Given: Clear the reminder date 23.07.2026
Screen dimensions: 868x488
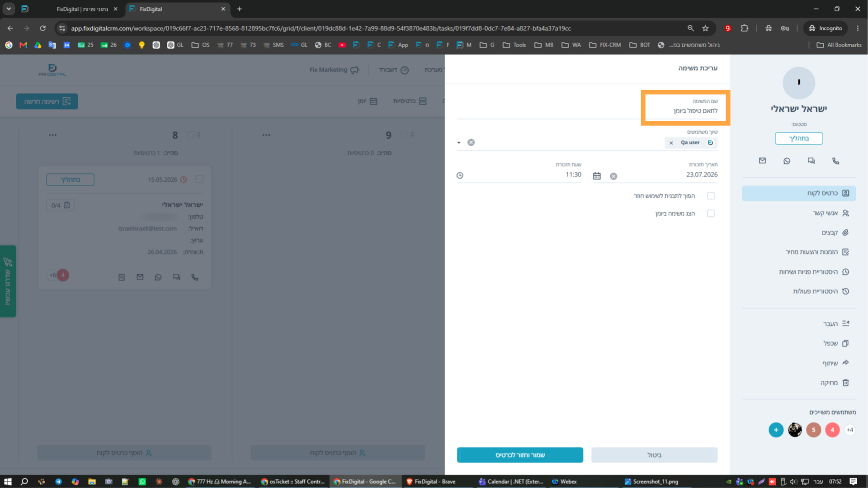Looking at the screenshot, I should (x=613, y=176).
